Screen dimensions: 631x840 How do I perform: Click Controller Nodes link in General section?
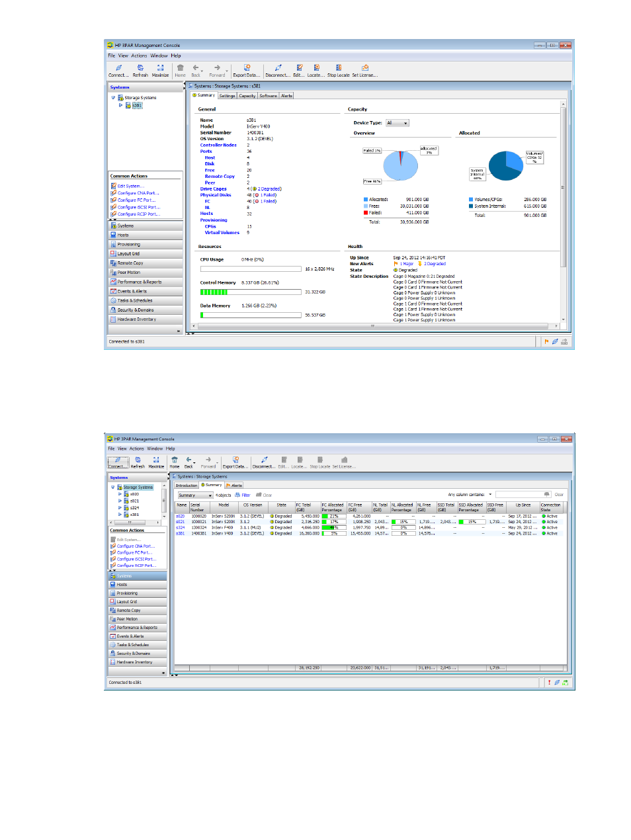pos(218,145)
